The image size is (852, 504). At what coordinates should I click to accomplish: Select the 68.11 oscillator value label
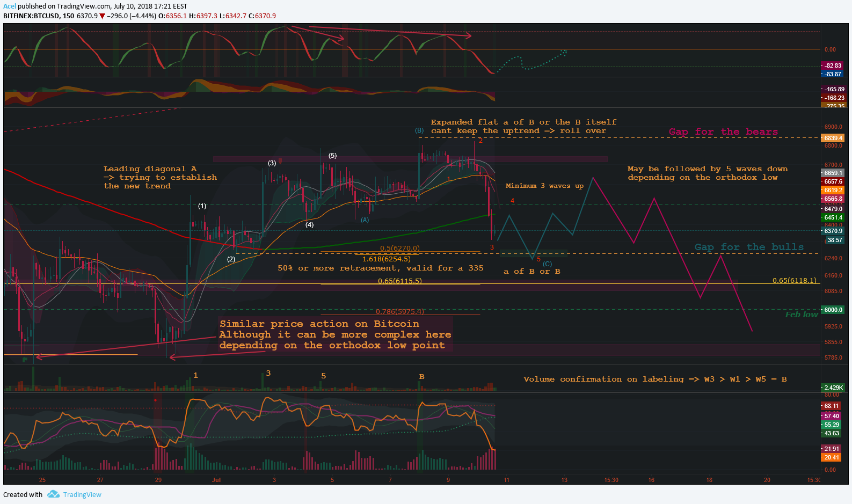click(832, 406)
